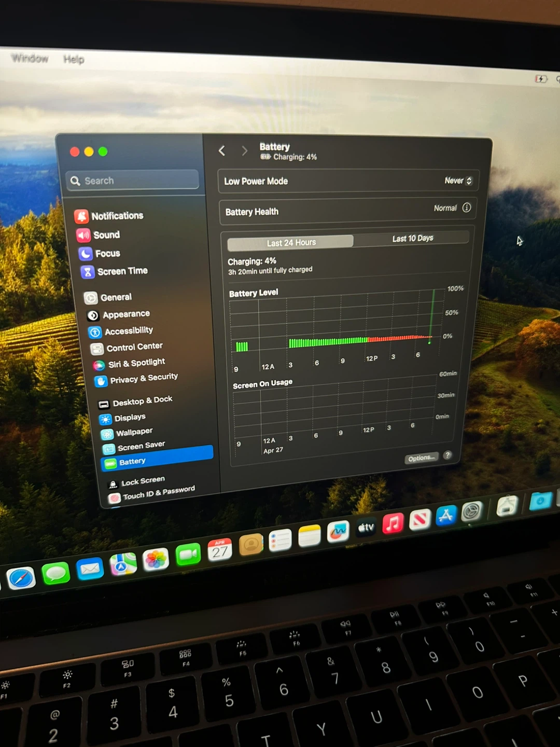This screenshot has width=560, height=747.
Task: Open Touch ID & Password settings
Action: pos(152,493)
